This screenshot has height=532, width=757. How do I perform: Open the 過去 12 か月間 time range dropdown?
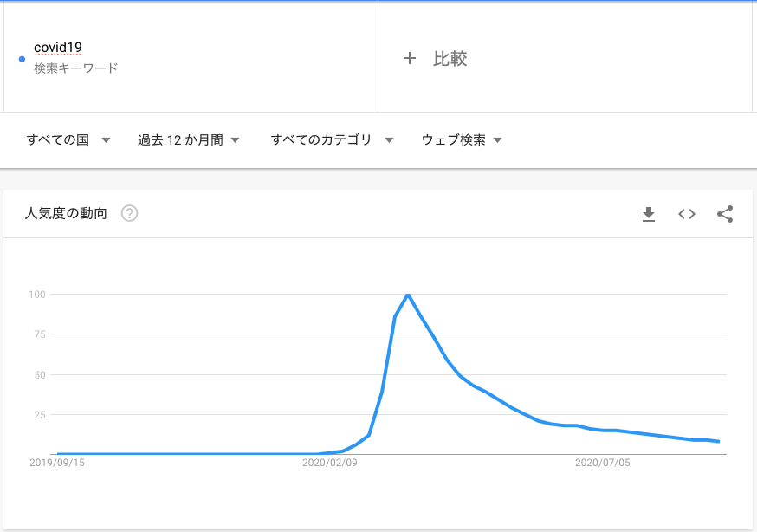[x=188, y=140]
